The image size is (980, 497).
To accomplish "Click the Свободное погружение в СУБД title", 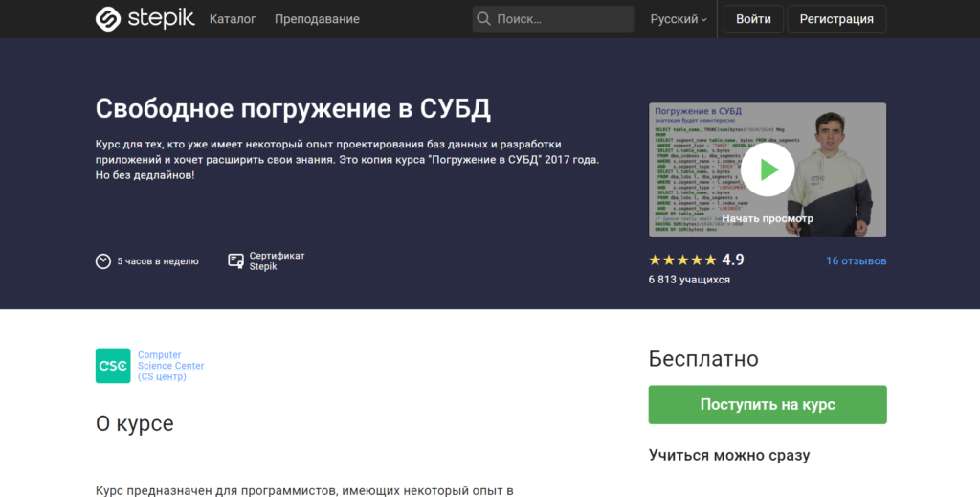I will [x=293, y=108].
